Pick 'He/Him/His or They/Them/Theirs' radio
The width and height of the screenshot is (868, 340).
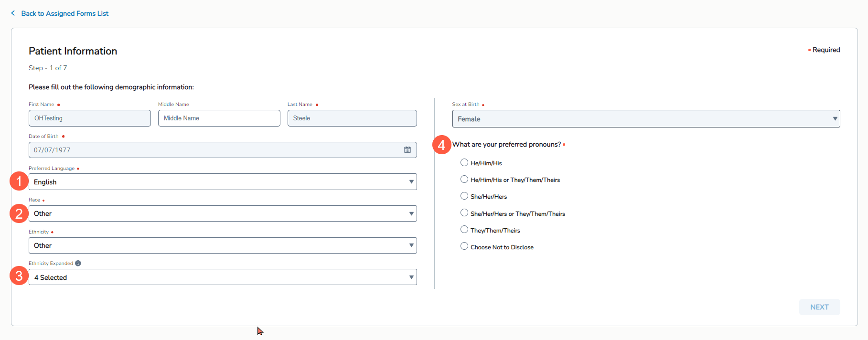(x=464, y=180)
